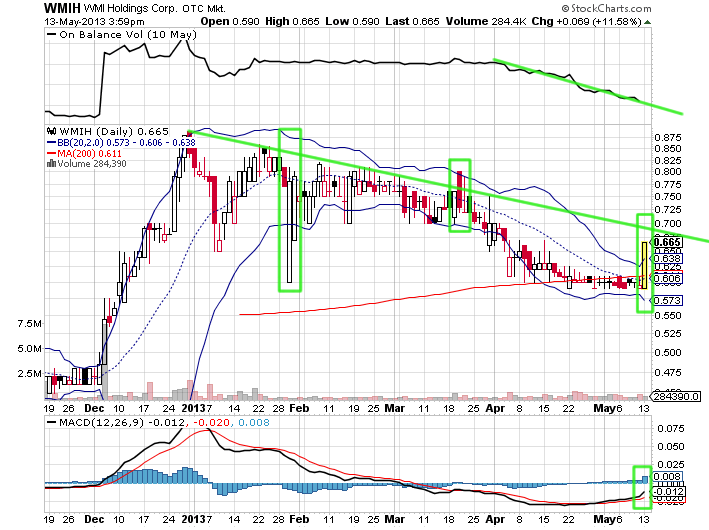This screenshot has width=709, height=530.
Task: Click the blue 0.008 MACD histogram legend value
Action: click(254, 422)
